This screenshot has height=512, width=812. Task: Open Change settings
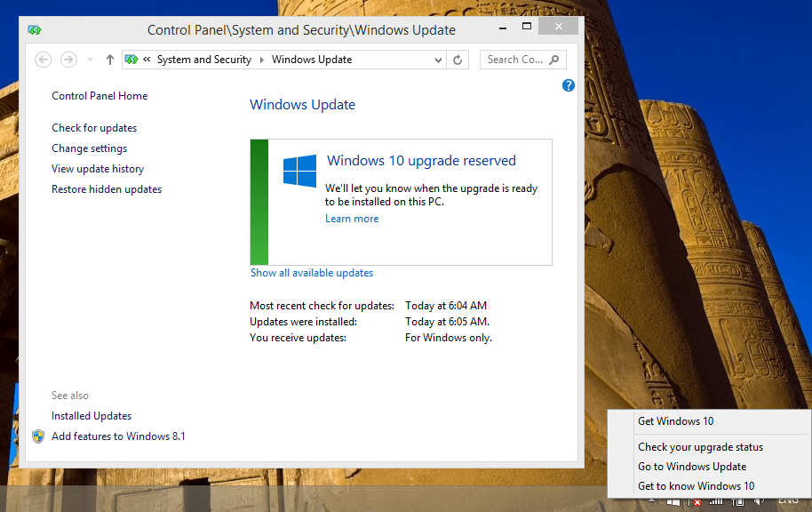click(x=89, y=148)
